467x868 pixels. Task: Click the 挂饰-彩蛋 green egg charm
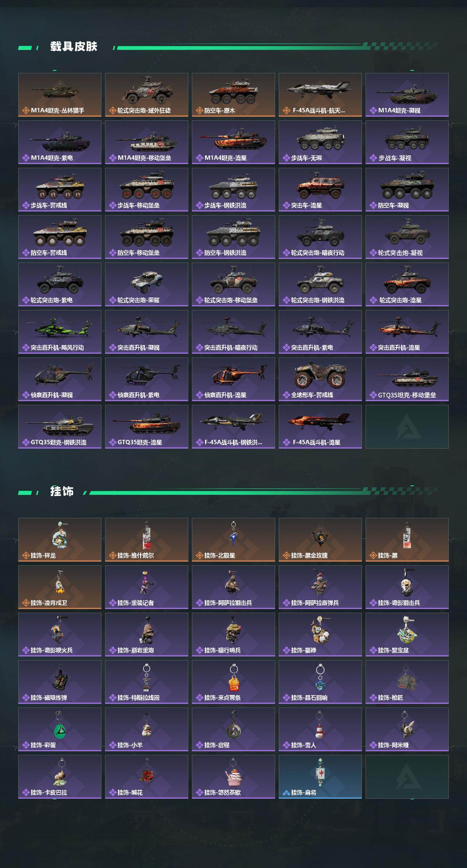coord(60,729)
